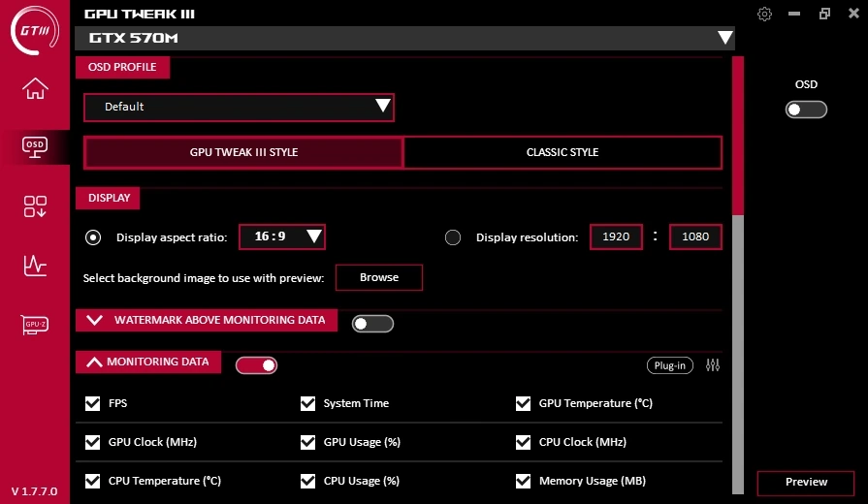Minimize the GPU Tweak III window
Viewport: 868px width, 504px height.
click(x=794, y=14)
